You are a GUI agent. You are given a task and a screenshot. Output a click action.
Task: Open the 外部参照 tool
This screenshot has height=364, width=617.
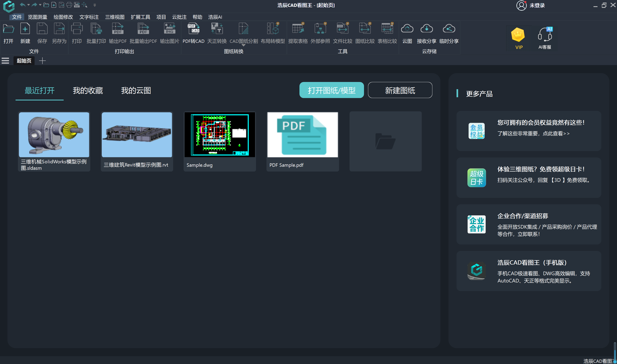(320, 33)
